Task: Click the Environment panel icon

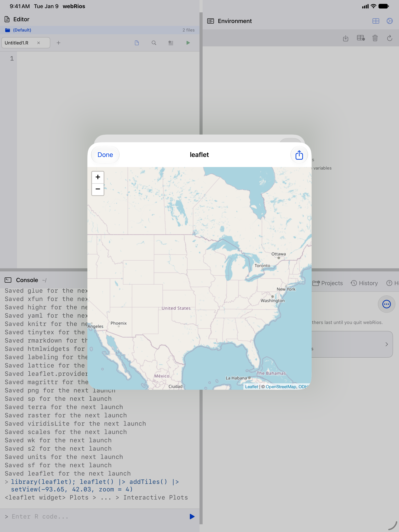Action: coord(211,21)
